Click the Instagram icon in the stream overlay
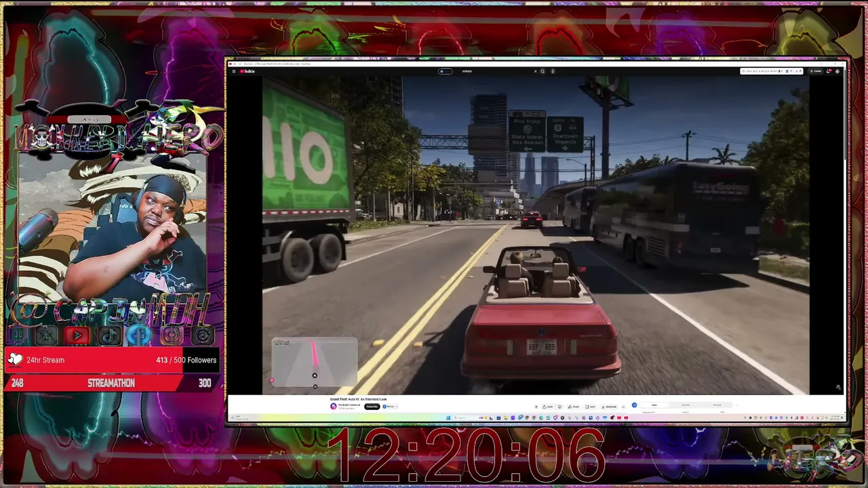This screenshot has width=868, height=488. [x=172, y=335]
